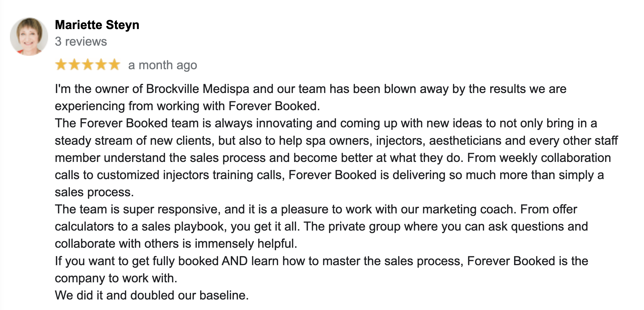Screen dimensions: 644x310
Task: Click the 'a month ago' timestamp
Action: click(163, 65)
